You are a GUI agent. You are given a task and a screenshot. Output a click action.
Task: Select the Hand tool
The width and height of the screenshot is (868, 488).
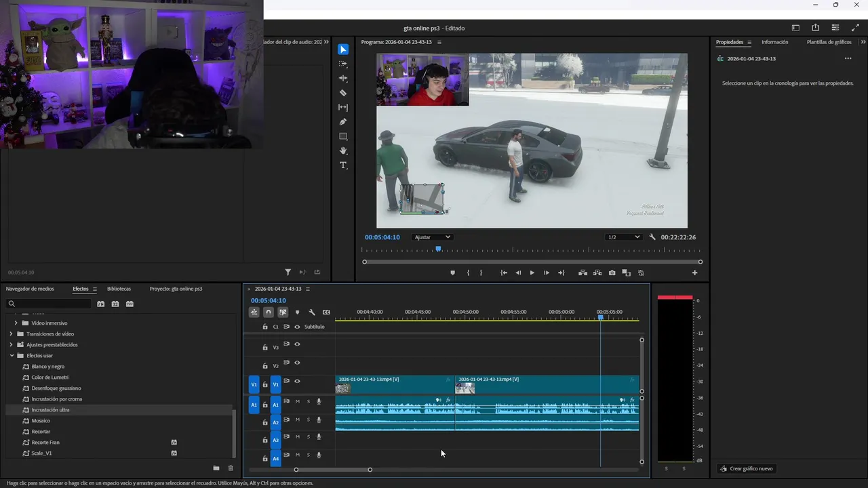tap(343, 150)
